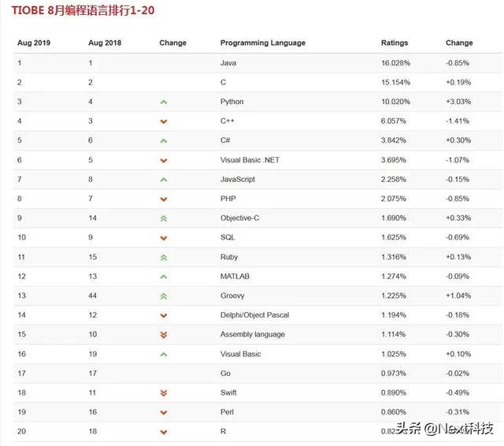Click the red down arrow beside SQL

pyautogui.click(x=164, y=238)
